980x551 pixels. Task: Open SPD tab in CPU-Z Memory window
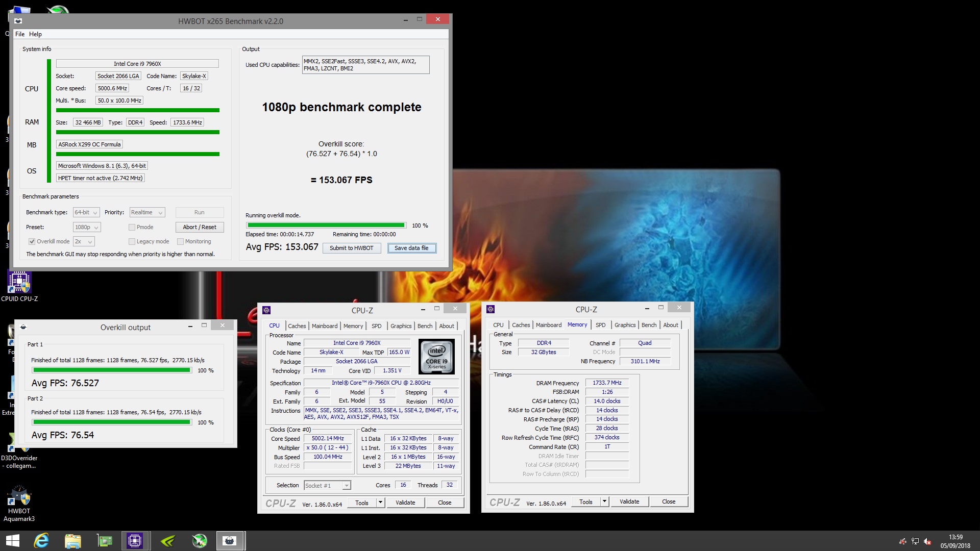(x=601, y=325)
